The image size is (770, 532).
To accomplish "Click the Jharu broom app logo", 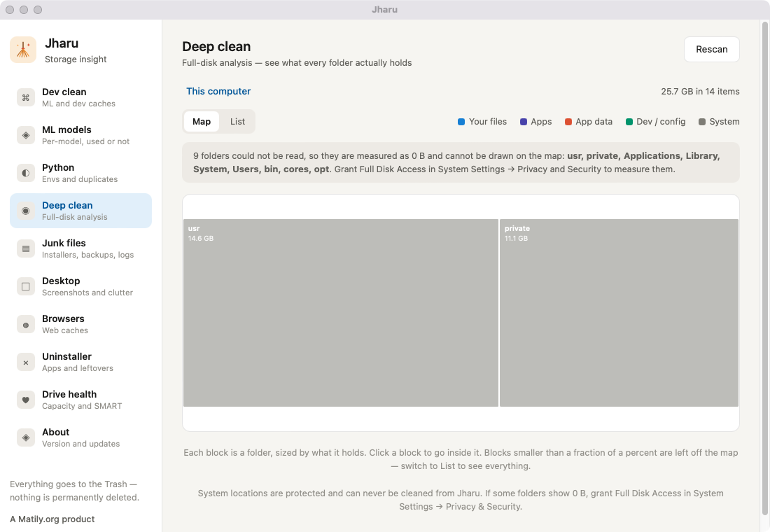I will tap(23, 50).
